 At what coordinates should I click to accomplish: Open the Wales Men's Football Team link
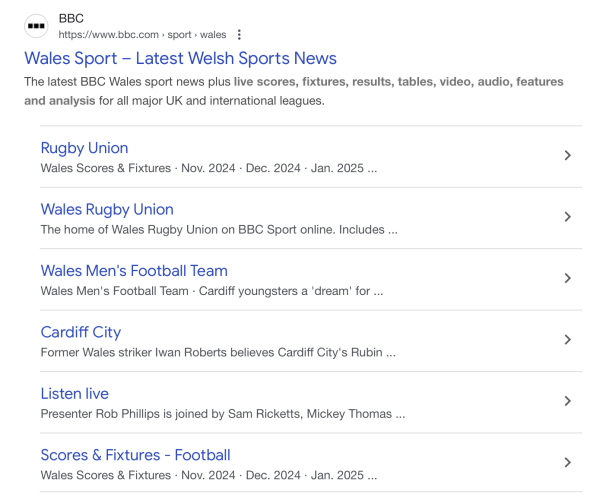pyautogui.click(x=134, y=271)
